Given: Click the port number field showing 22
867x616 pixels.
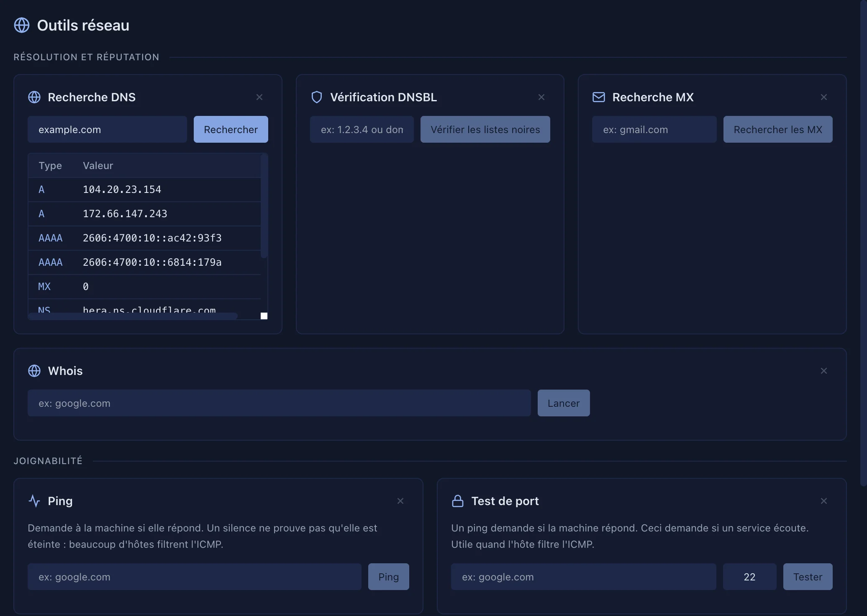Looking at the screenshot, I should 750,577.
